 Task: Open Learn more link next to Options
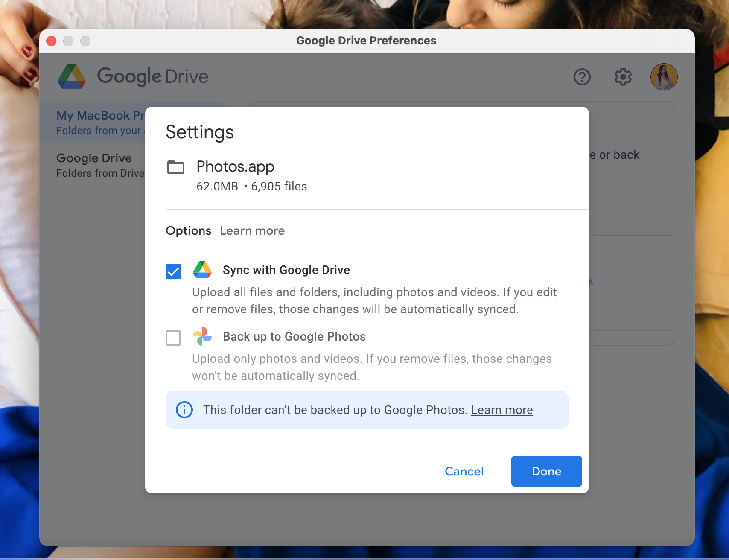252,231
